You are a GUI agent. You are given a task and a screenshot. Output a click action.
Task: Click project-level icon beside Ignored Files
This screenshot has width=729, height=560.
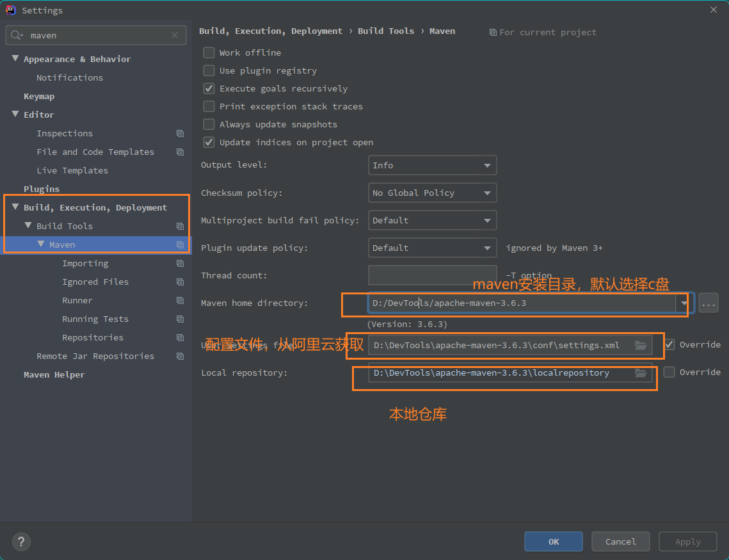(x=180, y=282)
